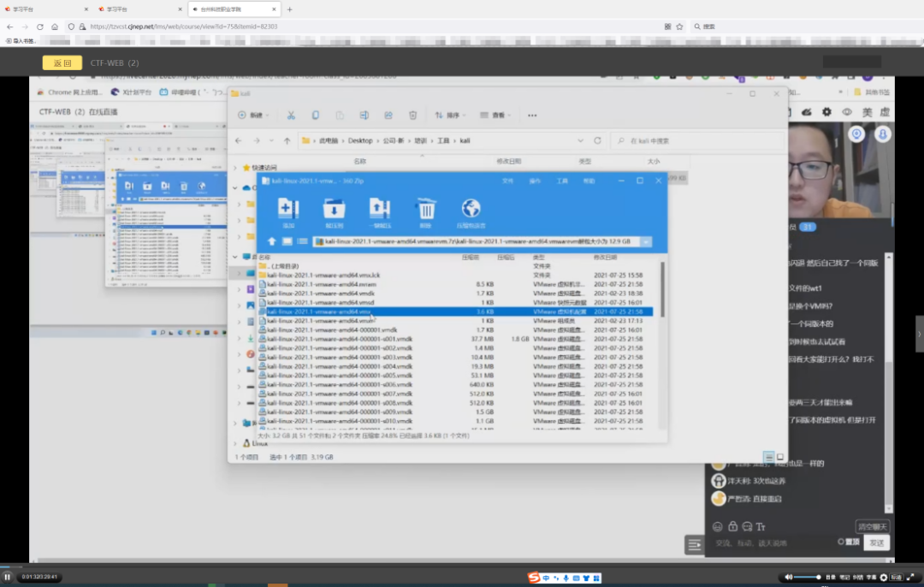The height and width of the screenshot is (587, 924).
Task: Toggle the playlist panel button beside chat
Action: click(694, 544)
